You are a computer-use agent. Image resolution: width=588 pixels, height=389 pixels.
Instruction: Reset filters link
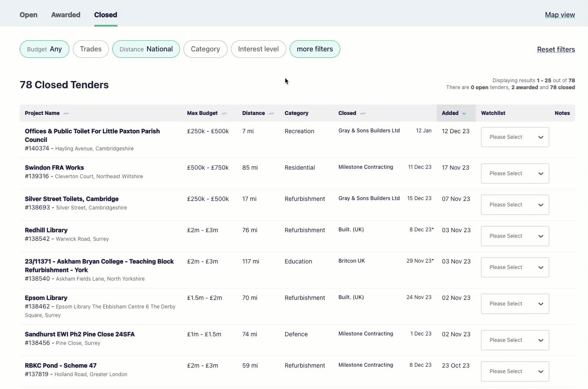556,49
